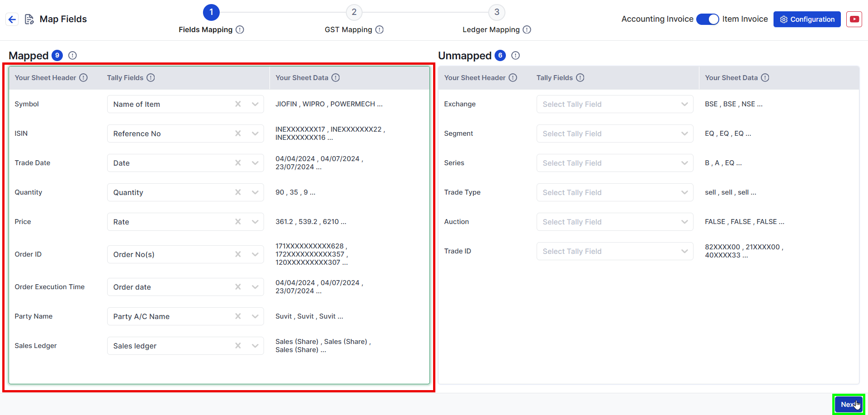Clear the Sales ledger mapping
This screenshot has height=415, width=868.
[238, 346]
